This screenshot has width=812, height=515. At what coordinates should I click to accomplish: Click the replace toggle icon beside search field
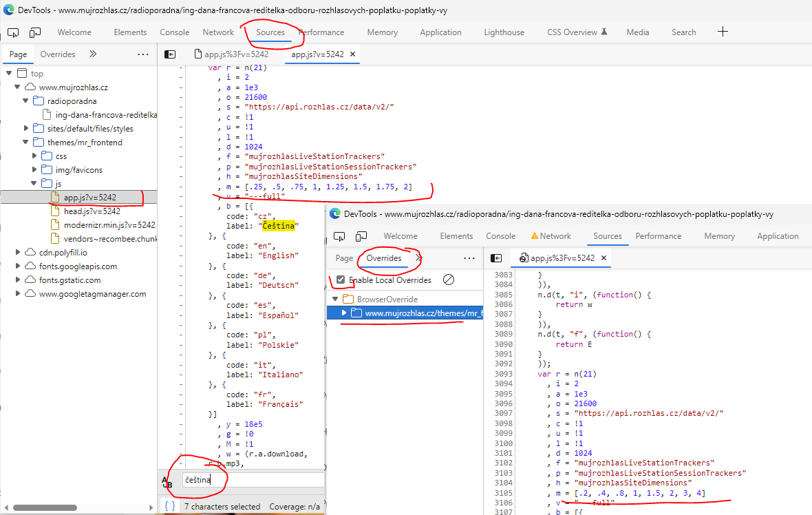point(167,481)
